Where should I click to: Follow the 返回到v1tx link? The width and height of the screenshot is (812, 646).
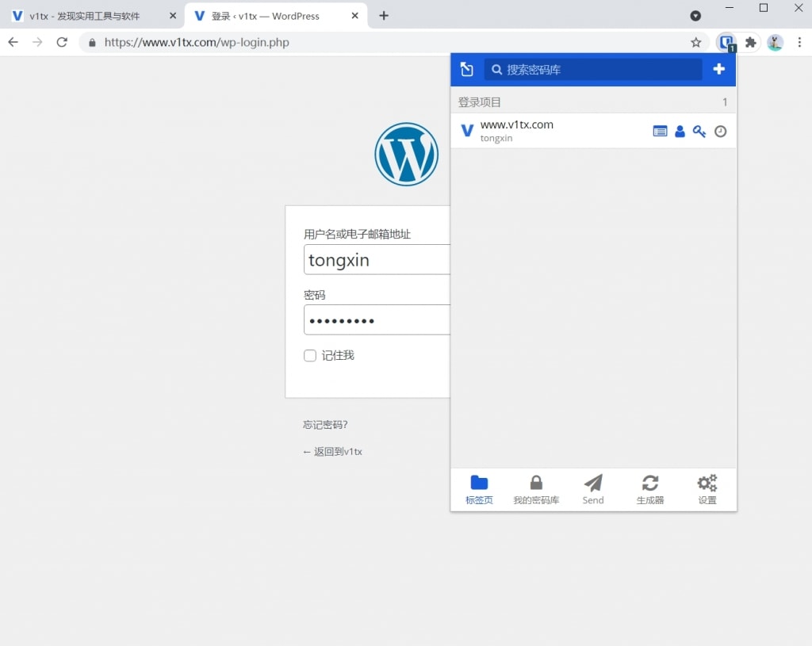[x=332, y=452]
